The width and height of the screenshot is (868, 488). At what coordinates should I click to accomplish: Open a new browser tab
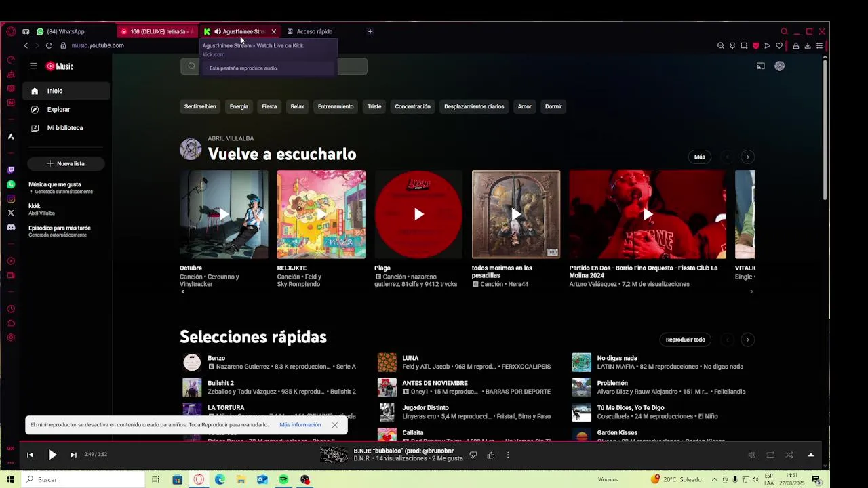point(370,31)
